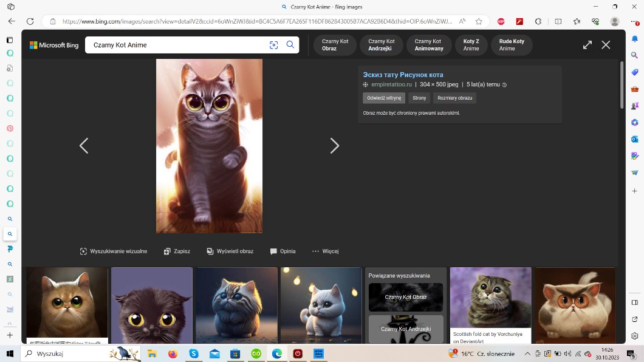Screen dimensions: 644x362
Task: Open Firefox from the Windows taskbar
Action: click(173, 353)
